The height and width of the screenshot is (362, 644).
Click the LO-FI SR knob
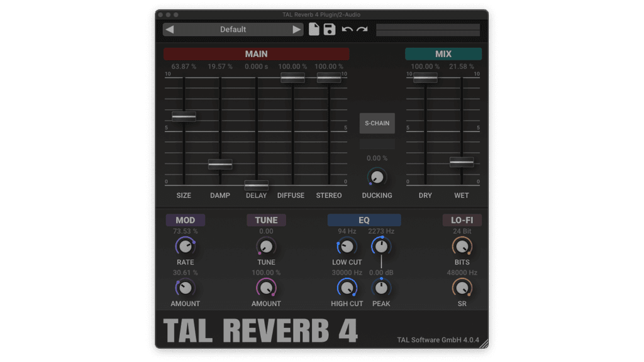pyautogui.click(x=462, y=288)
